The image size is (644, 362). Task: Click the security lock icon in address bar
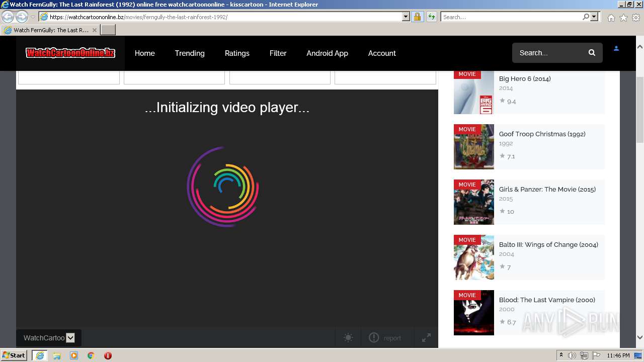point(417,17)
